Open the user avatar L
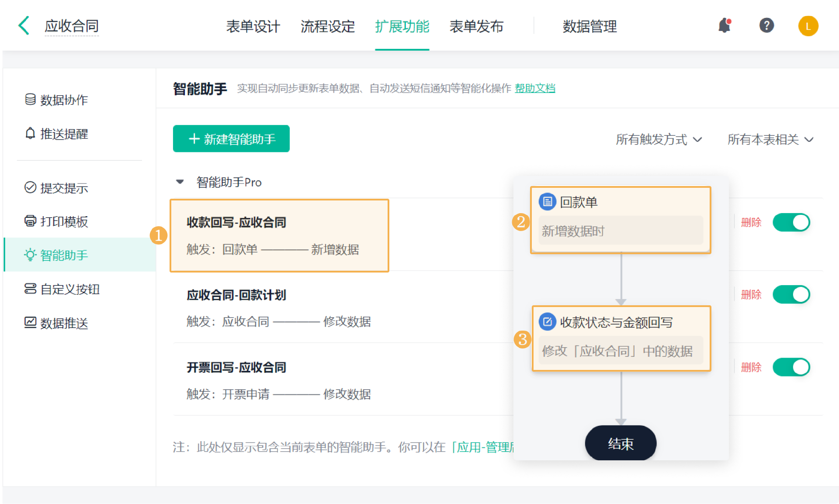Screen dimensions: 839x504 pyautogui.click(x=808, y=26)
